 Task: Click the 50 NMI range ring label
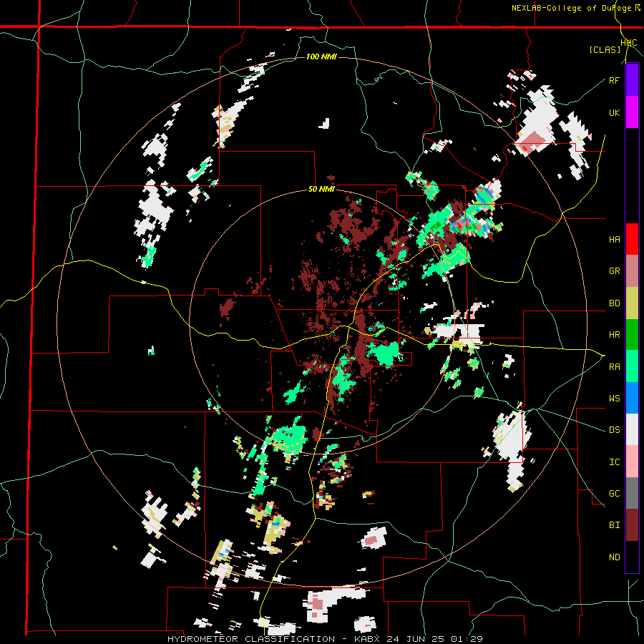(321, 190)
